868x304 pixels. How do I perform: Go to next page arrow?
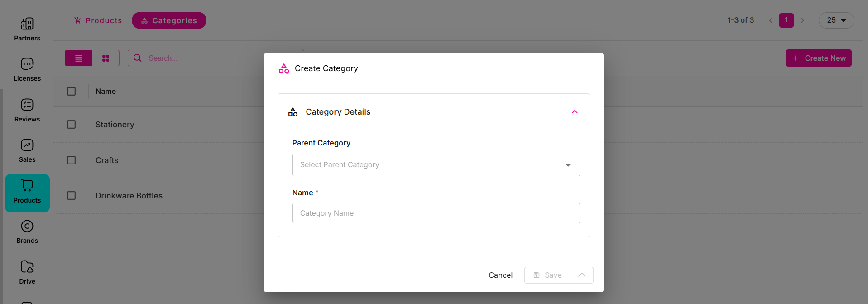click(802, 20)
